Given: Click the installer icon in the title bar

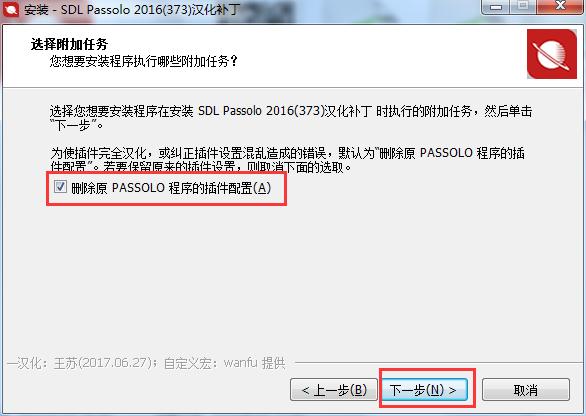Looking at the screenshot, I should click(x=10, y=9).
